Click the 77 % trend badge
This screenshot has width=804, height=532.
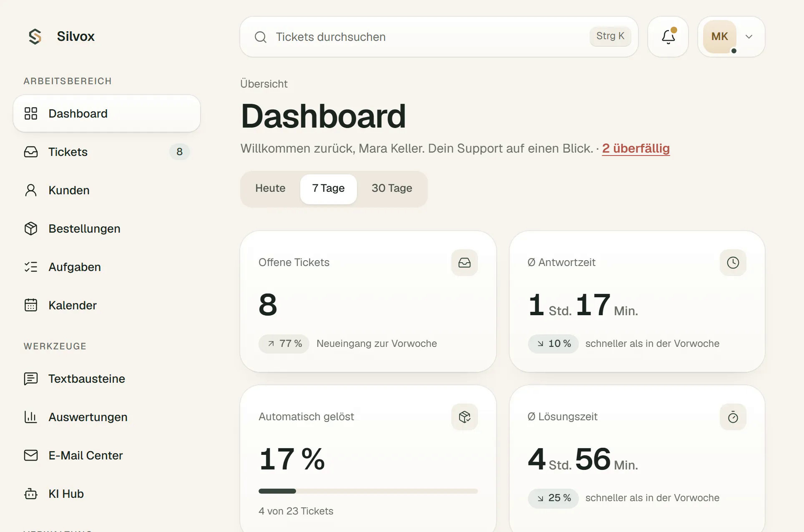284,344
